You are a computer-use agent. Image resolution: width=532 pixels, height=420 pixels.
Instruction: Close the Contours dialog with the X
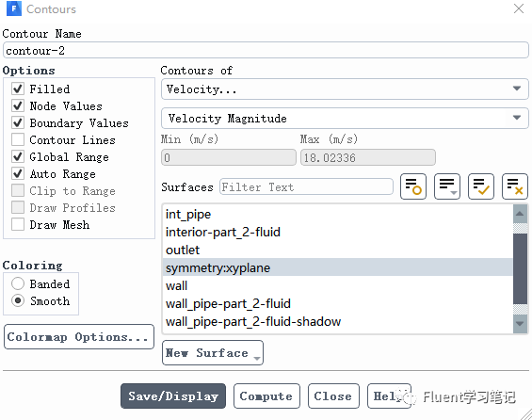pyautogui.click(x=519, y=8)
